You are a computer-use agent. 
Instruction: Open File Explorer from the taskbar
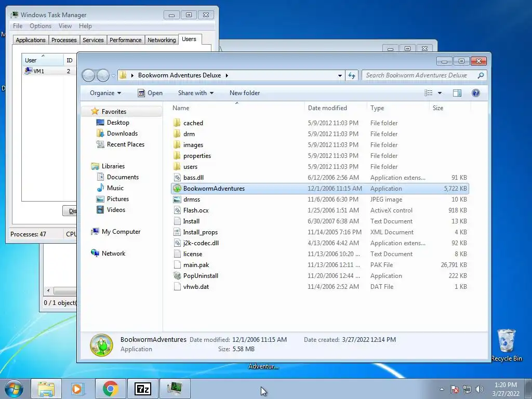(x=46, y=389)
